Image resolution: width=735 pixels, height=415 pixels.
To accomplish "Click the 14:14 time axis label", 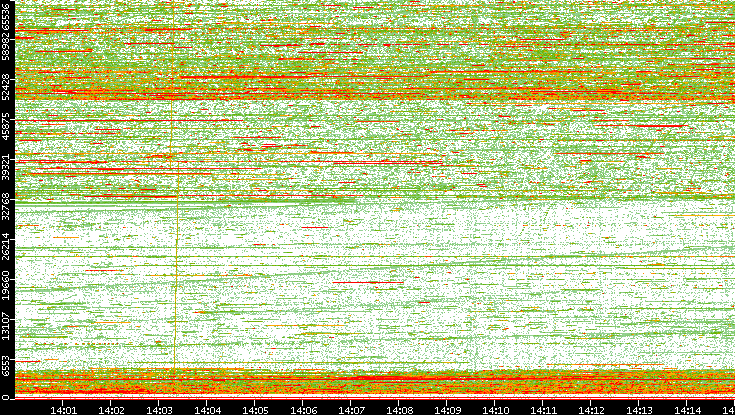I will click(x=687, y=409).
